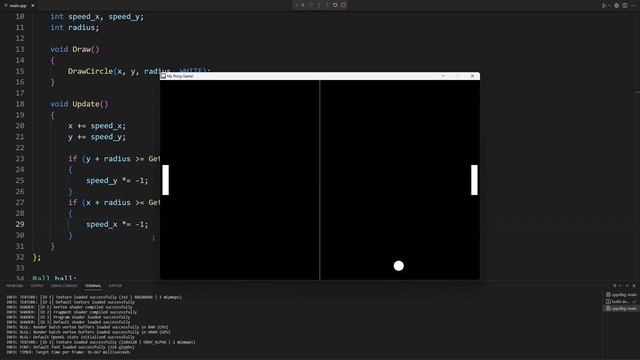
Task: Click the first terminal INFO: TEXTURE log line
Action: coord(94,297)
